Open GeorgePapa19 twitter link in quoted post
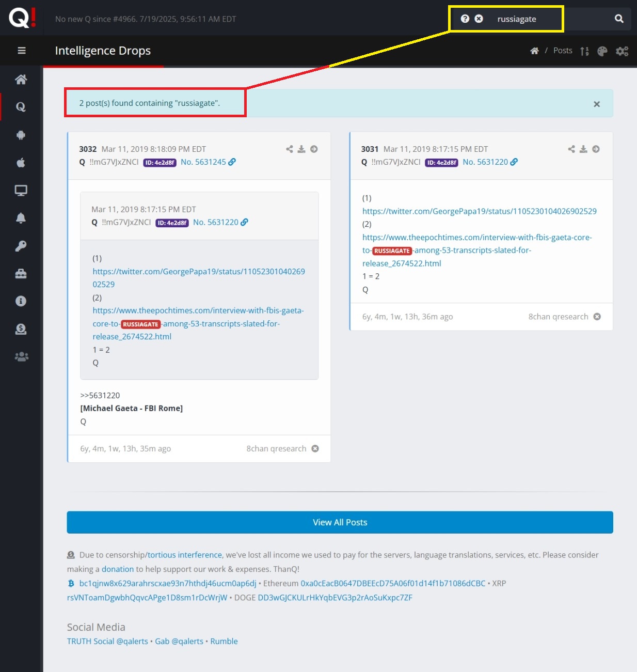Viewport: 637px width, 672px height. click(199, 278)
